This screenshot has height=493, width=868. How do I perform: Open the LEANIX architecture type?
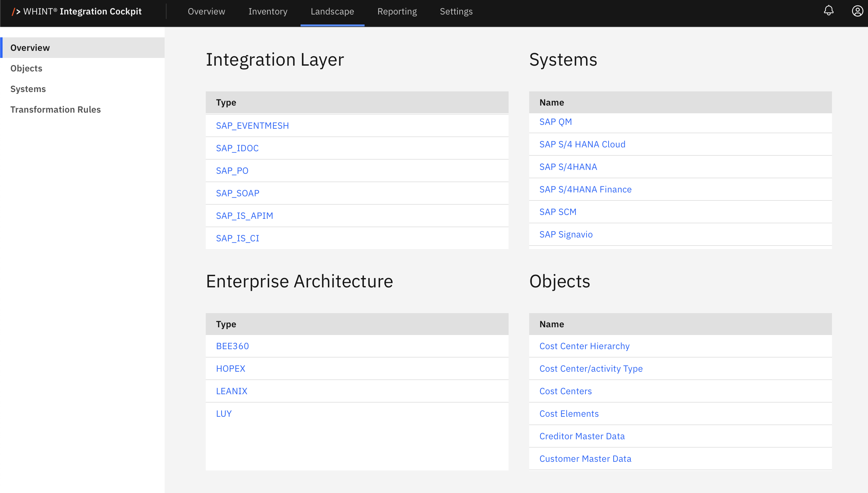(x=231, y=391)
